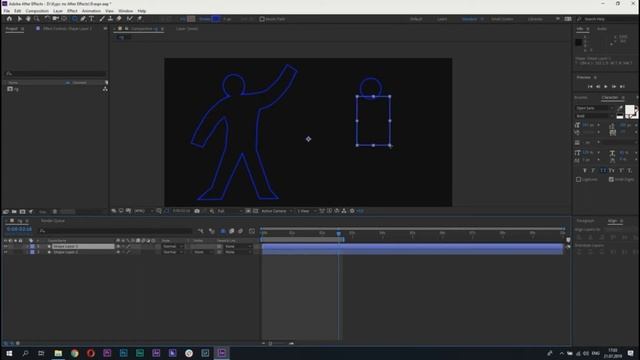
Task: Select the Rotation tool
Action: (47, 19)
